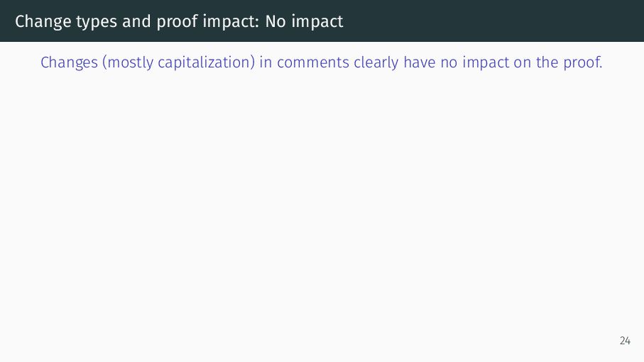Click the word 'types' in the title
Viewport: 644px width, 362px height.
coord(97,21)
